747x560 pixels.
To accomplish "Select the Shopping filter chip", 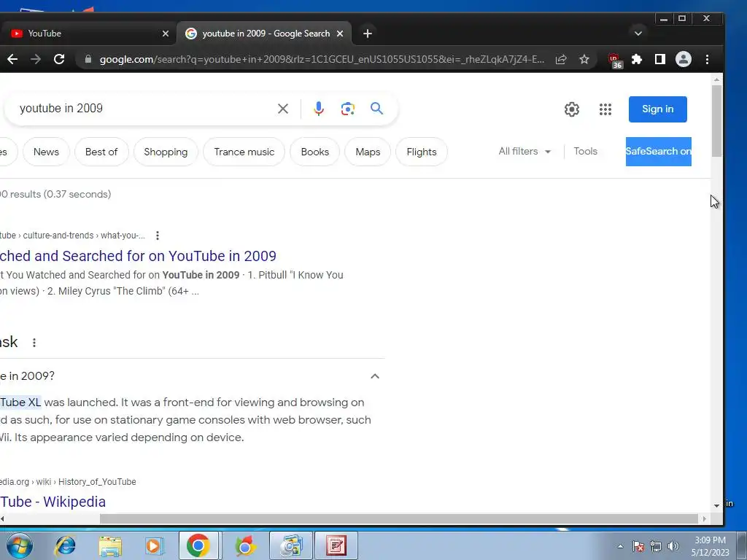I will (x=166, y=152).
